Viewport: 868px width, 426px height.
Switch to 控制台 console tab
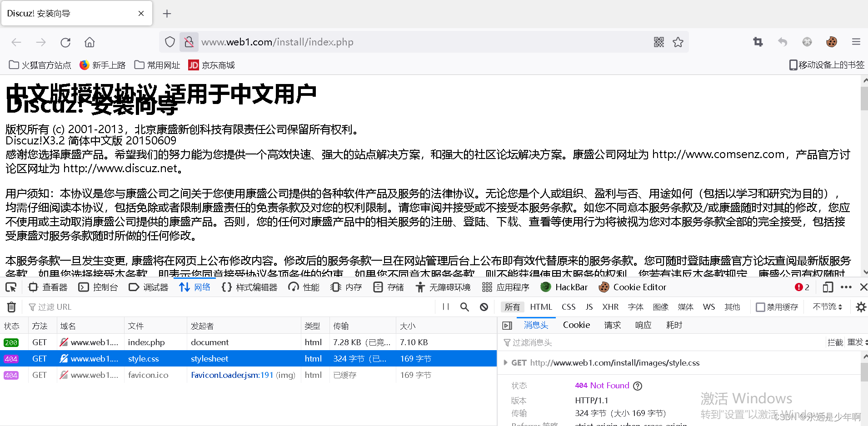pos(98,287)
